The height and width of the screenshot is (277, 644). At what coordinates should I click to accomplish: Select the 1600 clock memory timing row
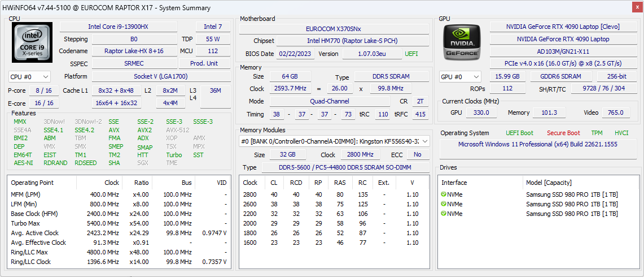tap(334, 243)
